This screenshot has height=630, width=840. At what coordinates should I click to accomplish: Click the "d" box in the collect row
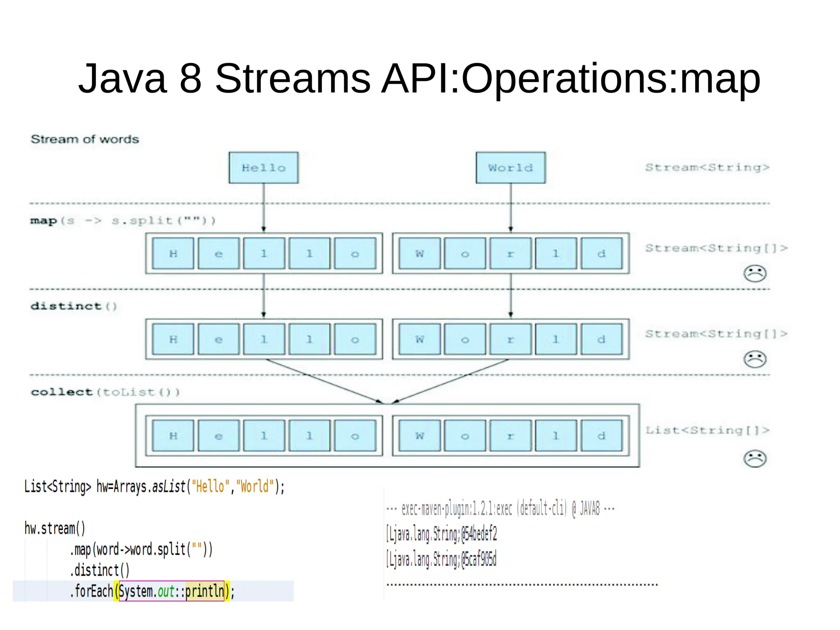(602, 435)
